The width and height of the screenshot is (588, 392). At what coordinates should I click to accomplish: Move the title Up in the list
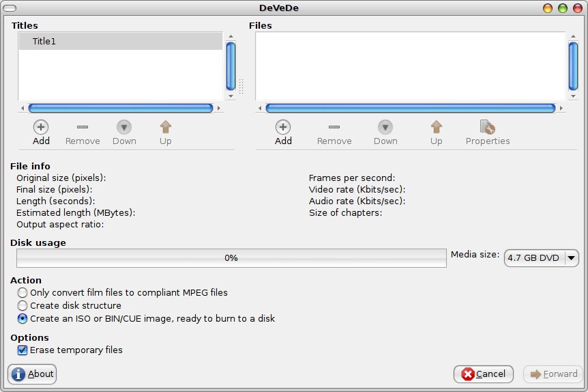click(165, 133)
